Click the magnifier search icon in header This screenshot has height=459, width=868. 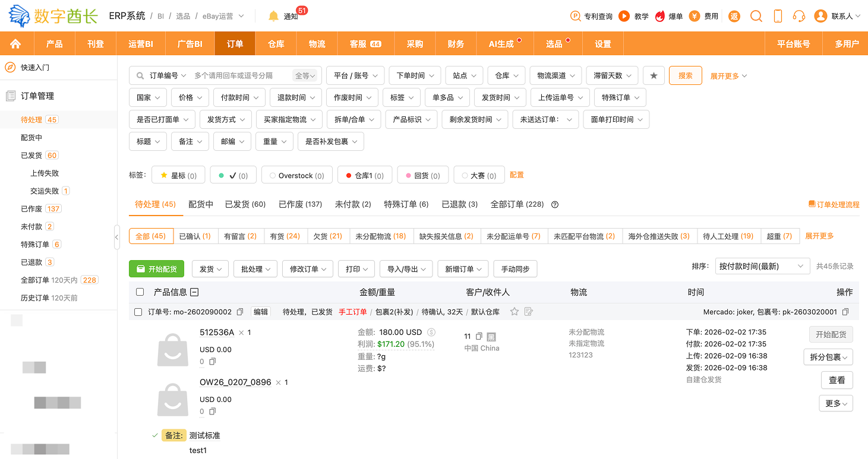[x=756, y=16]
